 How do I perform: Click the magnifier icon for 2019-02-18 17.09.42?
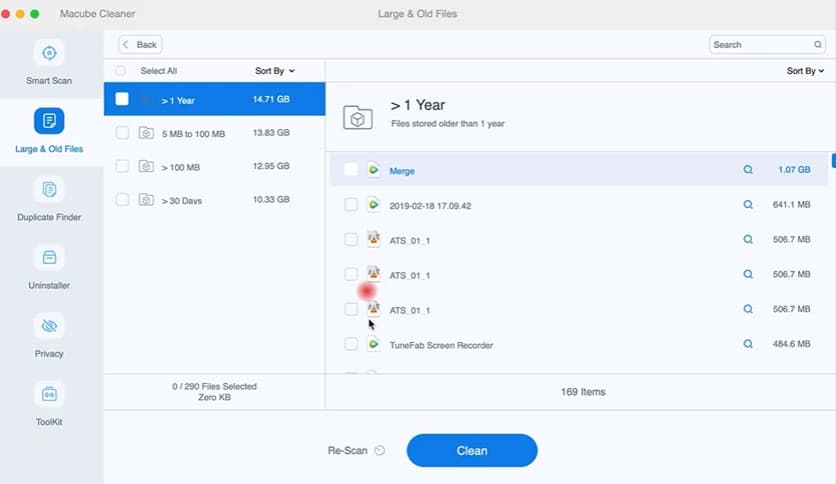(x=747, y=205)
